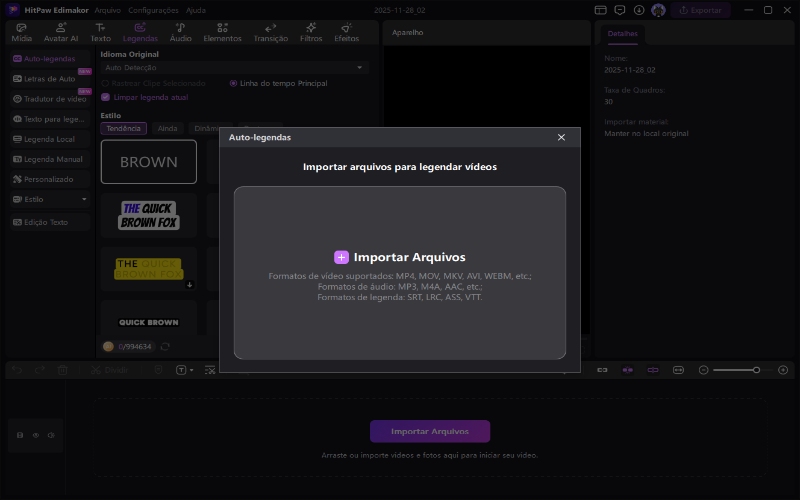800x500 pixels.
Task: Expand the Auto Detecção language dropdown
Action: pos(234,67)
